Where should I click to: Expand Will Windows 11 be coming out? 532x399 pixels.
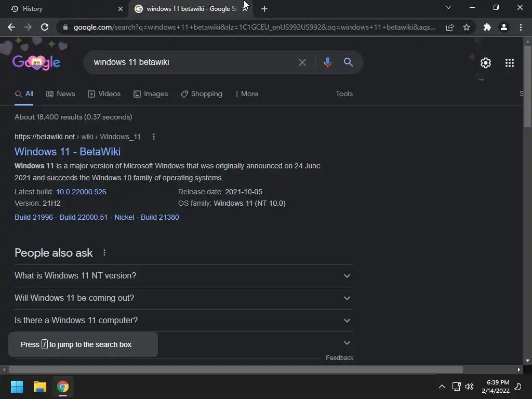point(183,298)
